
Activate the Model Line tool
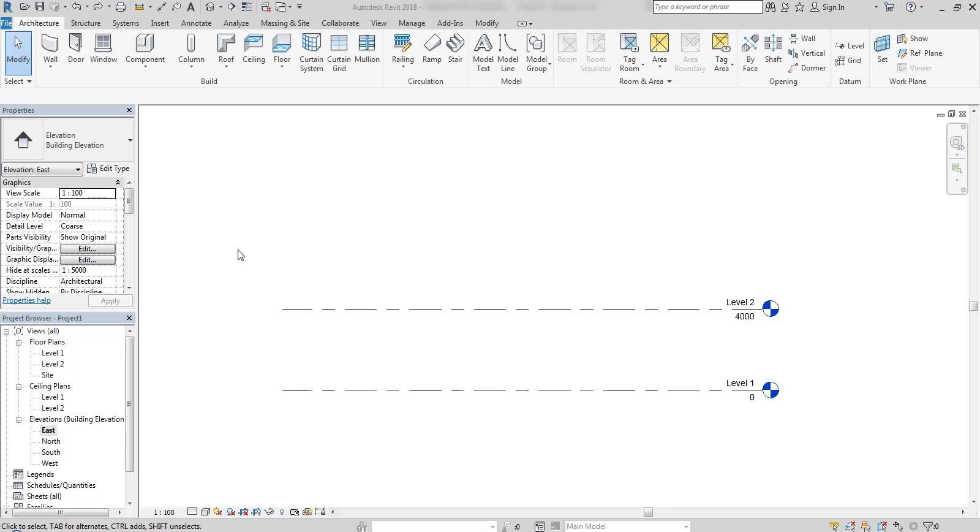point(507,53)
